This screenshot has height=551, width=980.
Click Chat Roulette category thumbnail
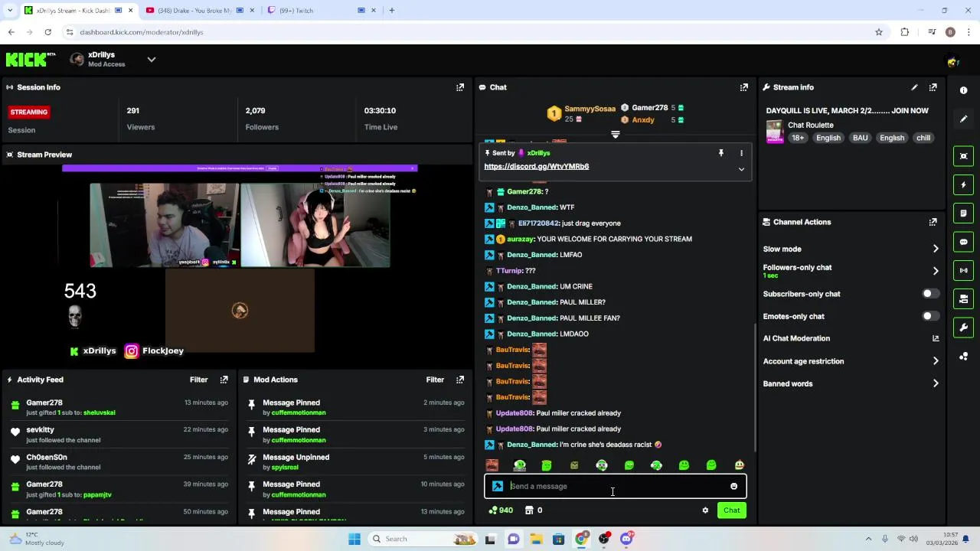point(775,132)
